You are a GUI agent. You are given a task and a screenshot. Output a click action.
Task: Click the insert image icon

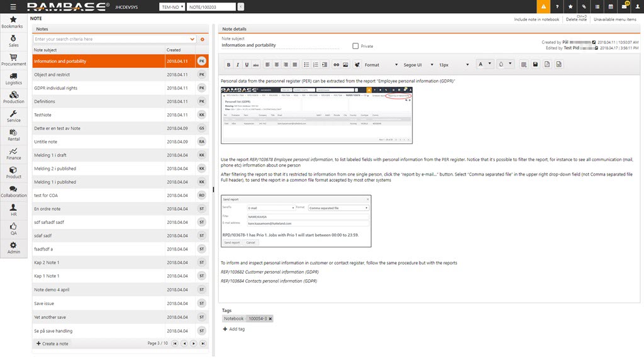pos(345,65)
